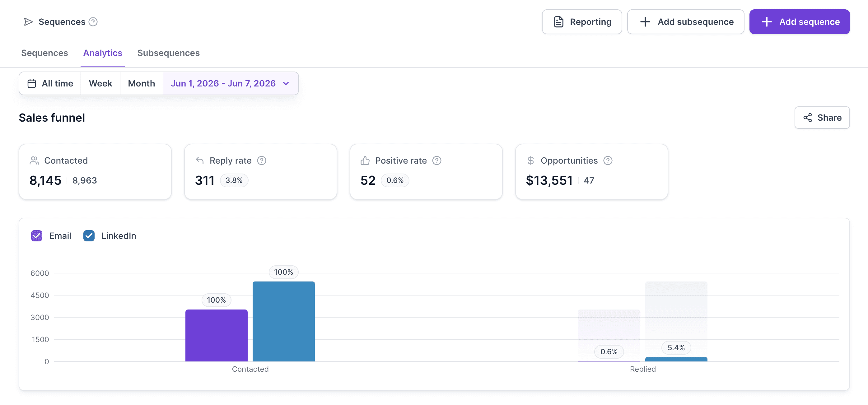Click the Add sequence button
The height and width of the screenshot is (405, 868).
click(x=799, y=22)
